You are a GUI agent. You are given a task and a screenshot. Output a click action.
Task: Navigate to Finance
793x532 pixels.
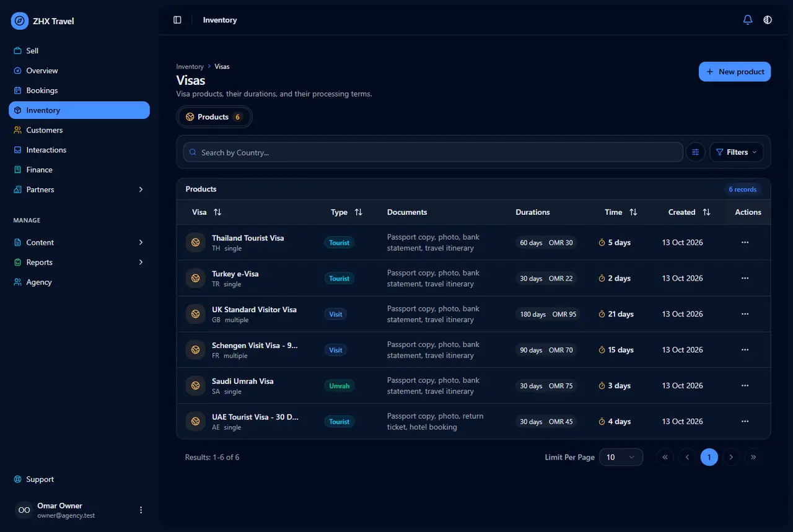click(x=79, y=170)
